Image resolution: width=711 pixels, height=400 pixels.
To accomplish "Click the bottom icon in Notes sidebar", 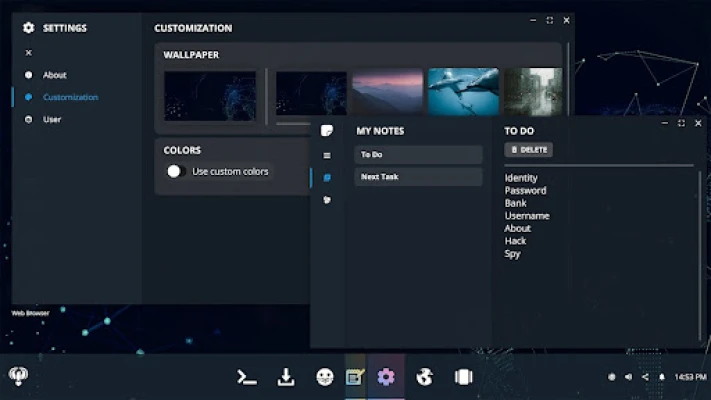I will click(327, 200).
